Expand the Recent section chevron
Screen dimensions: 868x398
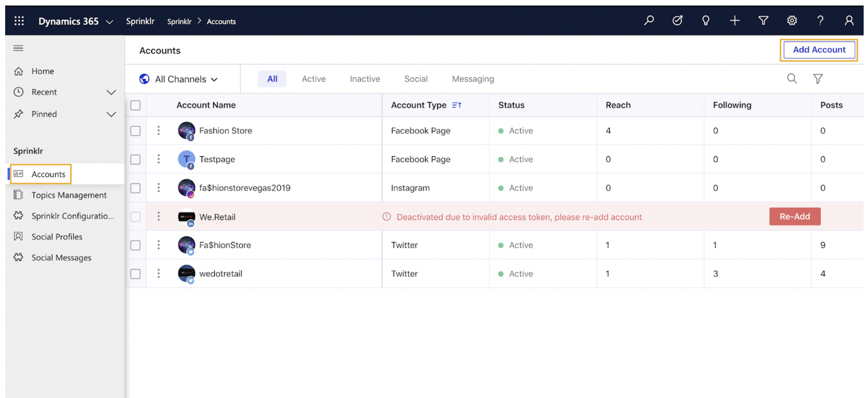[x=111, y=92]
